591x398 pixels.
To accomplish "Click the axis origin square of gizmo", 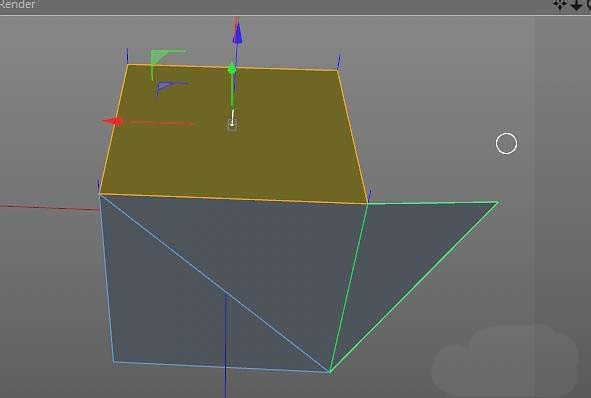I will tap(232, 125).
